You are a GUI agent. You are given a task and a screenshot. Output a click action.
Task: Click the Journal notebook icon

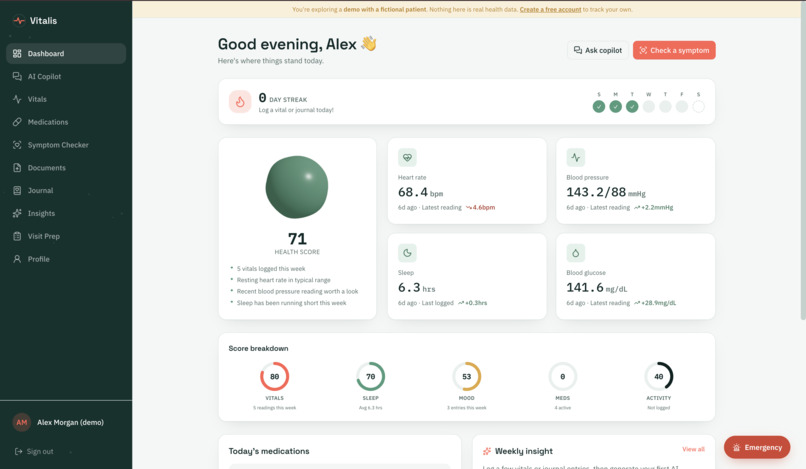tap(17, 190)
